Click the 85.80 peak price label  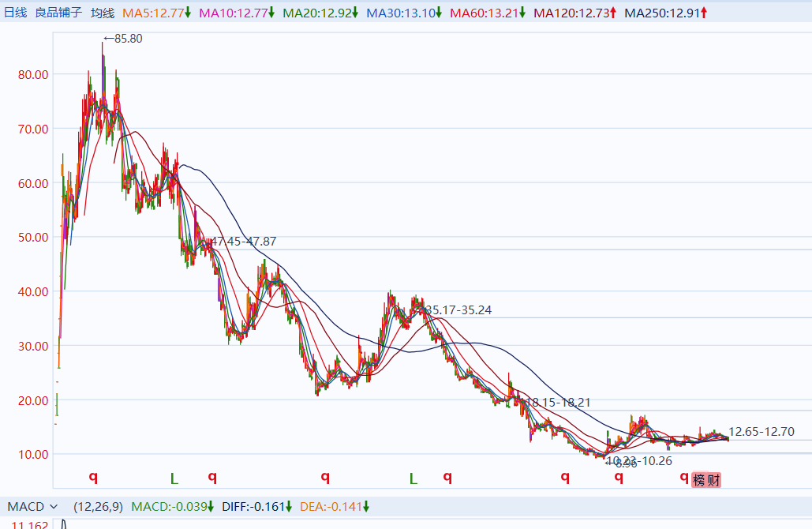(127, 39)
